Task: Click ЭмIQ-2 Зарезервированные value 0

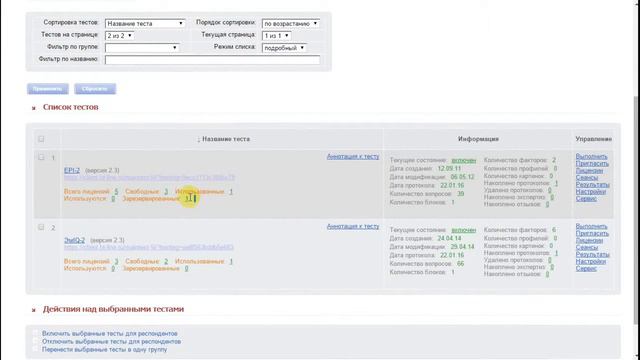Action: [186, 269]
